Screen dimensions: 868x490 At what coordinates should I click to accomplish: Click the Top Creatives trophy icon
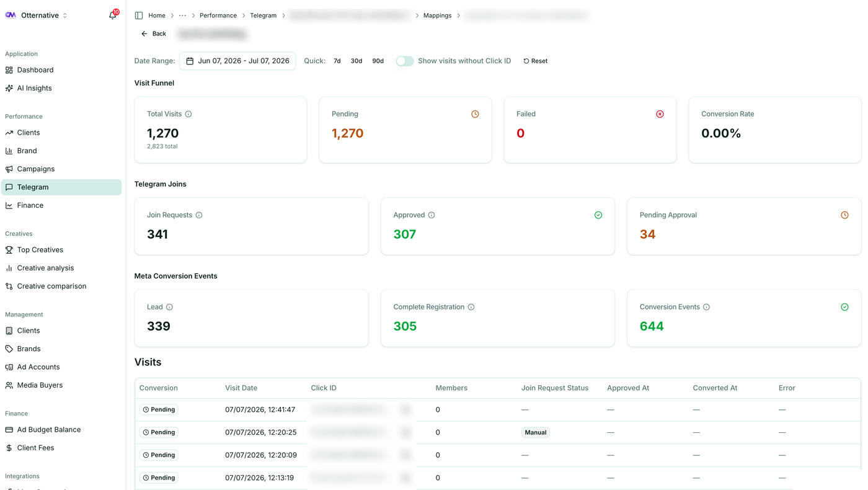[9, 250]
